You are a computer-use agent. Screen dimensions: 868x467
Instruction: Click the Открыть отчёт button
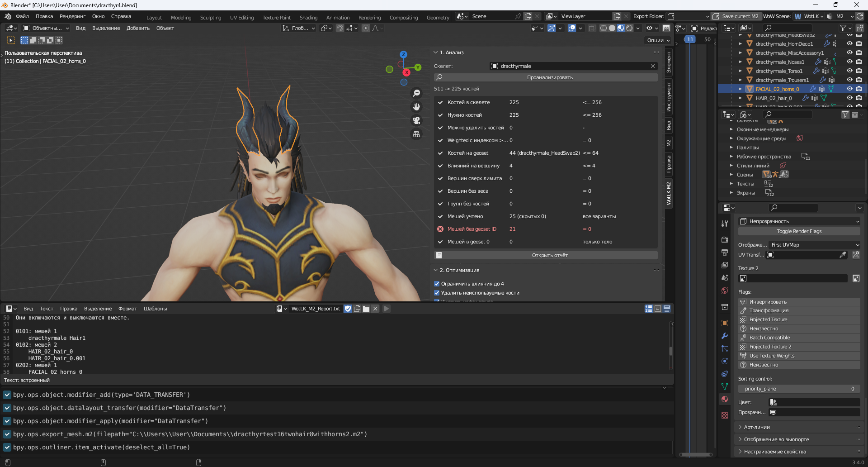pos(546,255)
